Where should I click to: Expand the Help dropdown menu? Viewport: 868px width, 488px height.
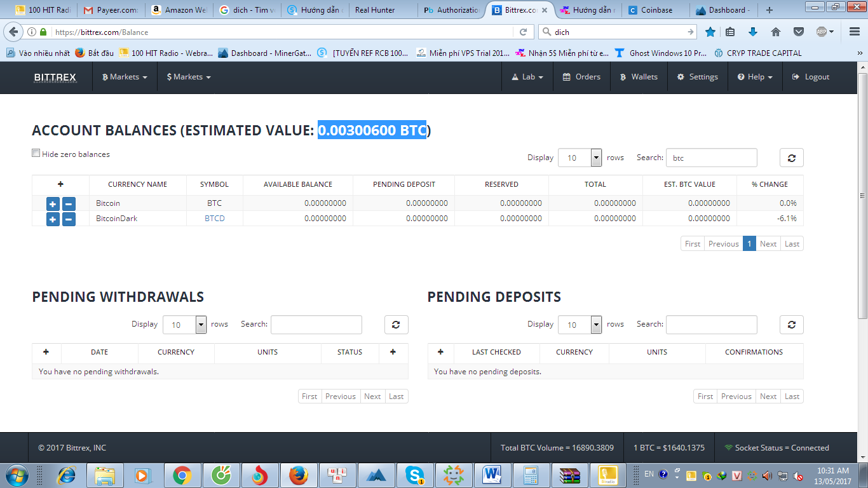[755, 77]
